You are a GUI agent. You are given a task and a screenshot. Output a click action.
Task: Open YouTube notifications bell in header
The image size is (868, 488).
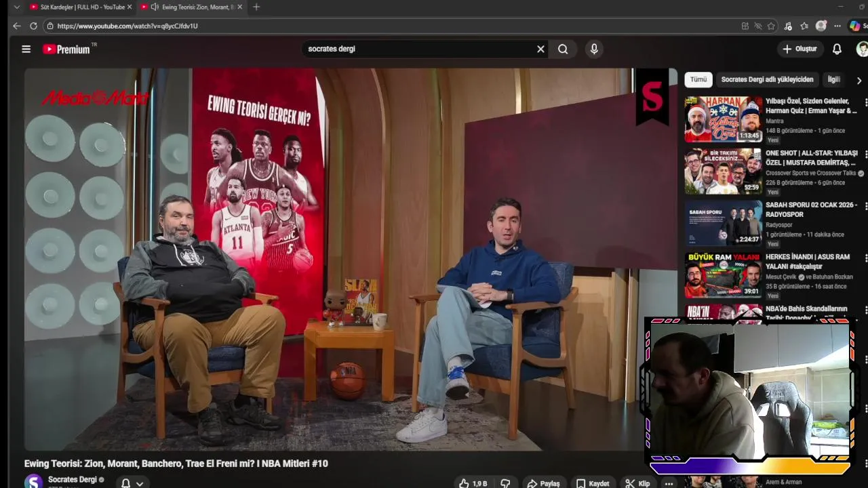837,49
